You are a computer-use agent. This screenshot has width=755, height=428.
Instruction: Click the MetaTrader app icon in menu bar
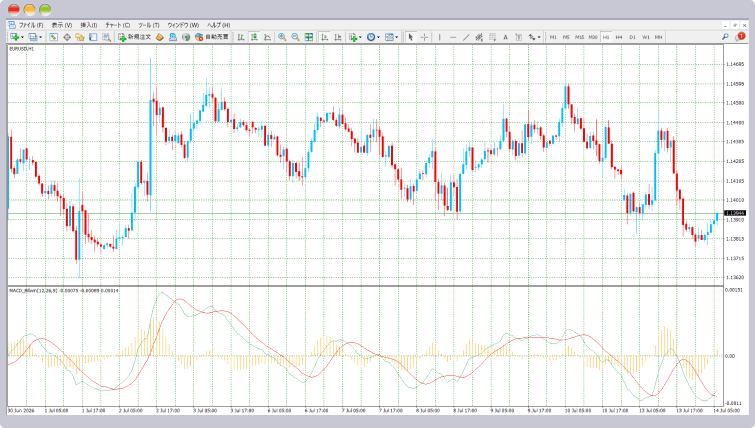click(x=12, y=25)
